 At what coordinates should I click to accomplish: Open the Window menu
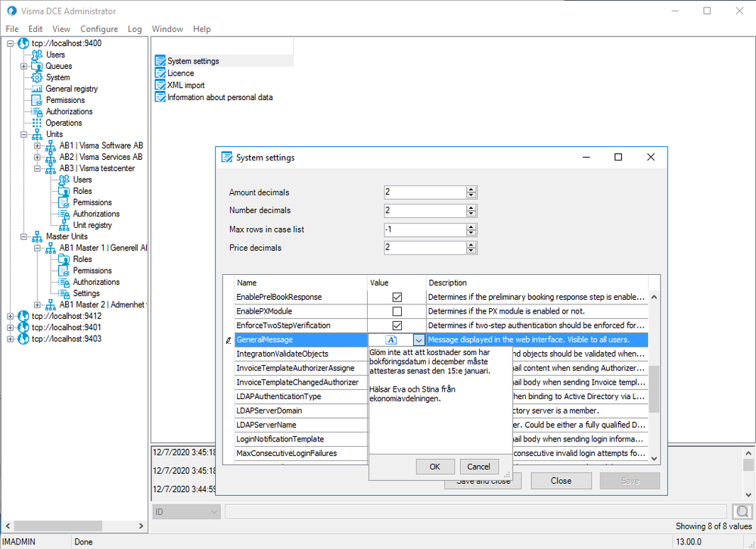(167, 29)
